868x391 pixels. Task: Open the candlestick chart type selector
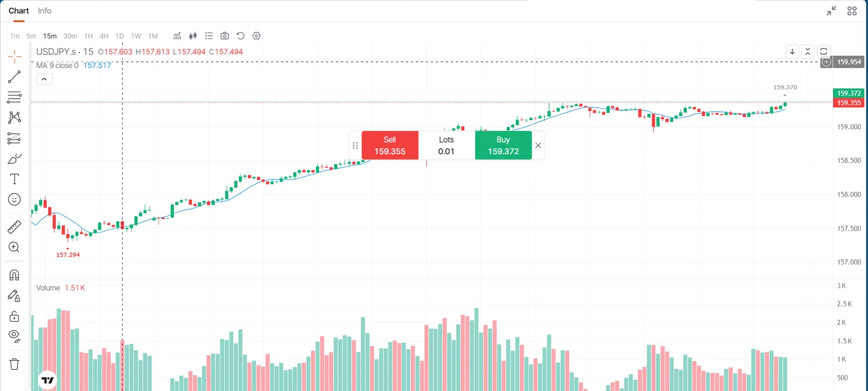(193, 36)
